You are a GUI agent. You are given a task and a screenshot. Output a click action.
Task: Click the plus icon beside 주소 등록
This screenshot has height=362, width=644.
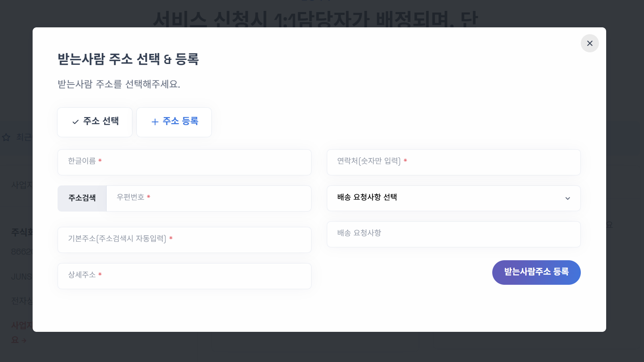click(x=155, y=122)
